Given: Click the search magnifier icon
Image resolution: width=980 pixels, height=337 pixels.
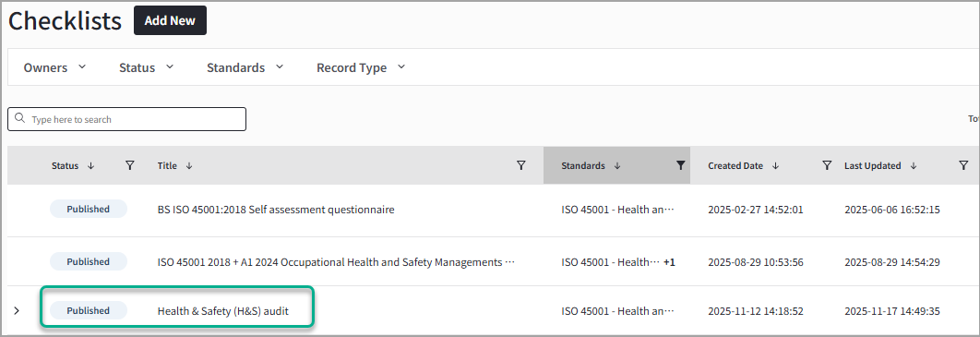Looking at the screenshot, I should [20, 119].
